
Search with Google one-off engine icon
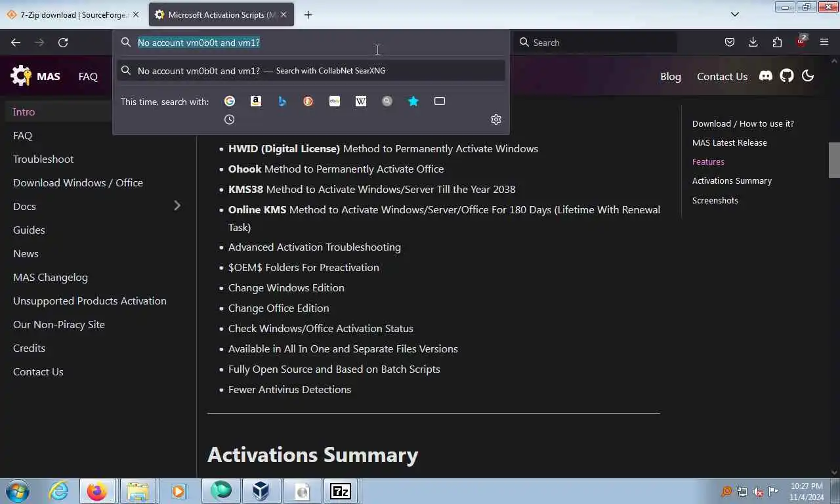click(230, 101)
